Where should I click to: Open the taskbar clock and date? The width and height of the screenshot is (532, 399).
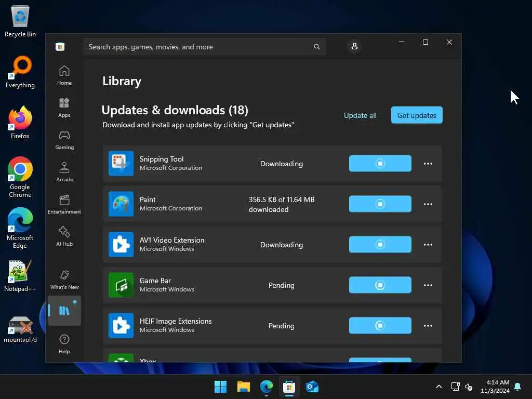(x=495, y=387)
